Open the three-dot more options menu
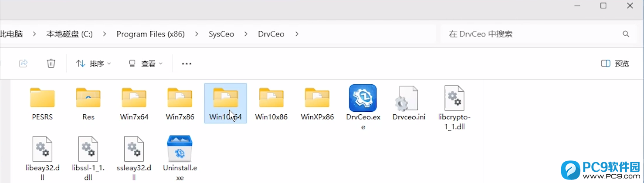This screenshot has height=183, width=644. (x=186, y=63)
